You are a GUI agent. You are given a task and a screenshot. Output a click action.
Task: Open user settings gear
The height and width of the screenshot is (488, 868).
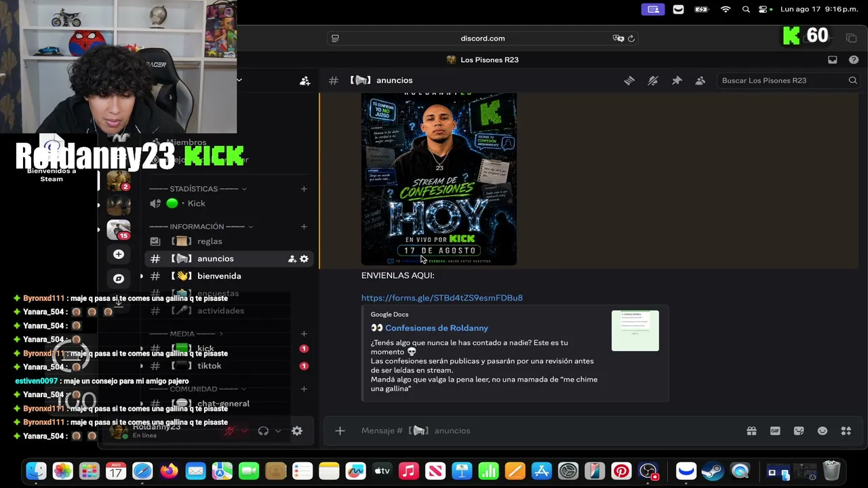297,431
